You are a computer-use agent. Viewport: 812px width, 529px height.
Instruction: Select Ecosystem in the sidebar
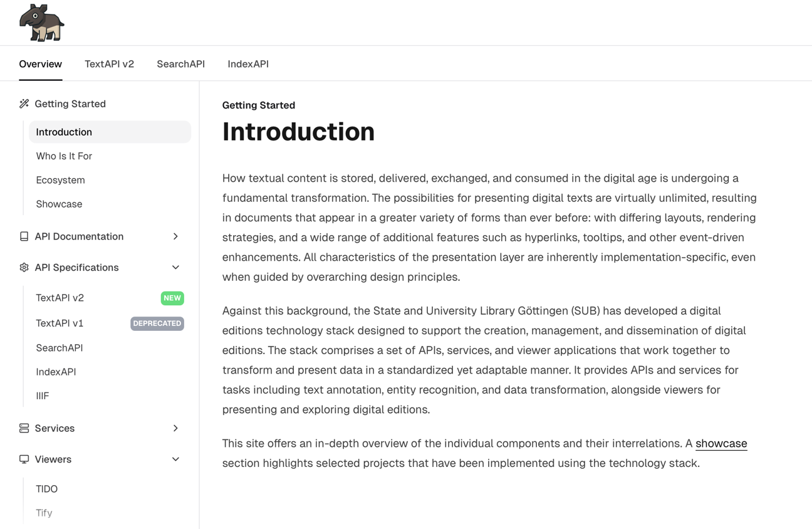[x=60, y=180]
